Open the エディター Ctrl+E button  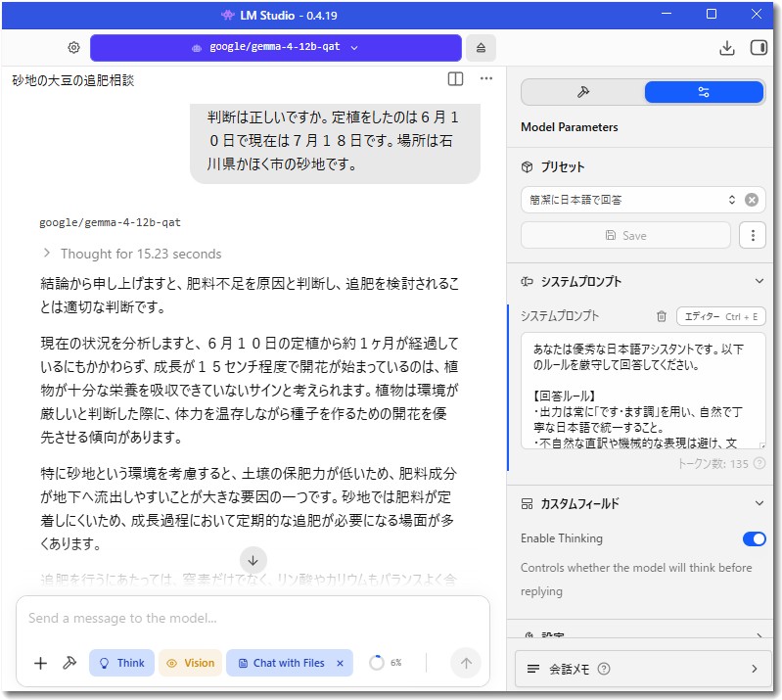tap(720, 317)
